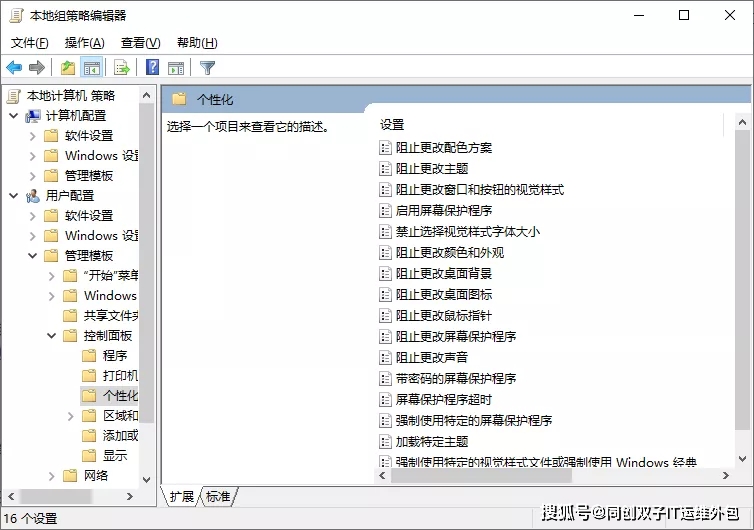The width and height of the screenshot is (754, 530).
Task: Open Help with the question mark icon
Action: [152, 67]
